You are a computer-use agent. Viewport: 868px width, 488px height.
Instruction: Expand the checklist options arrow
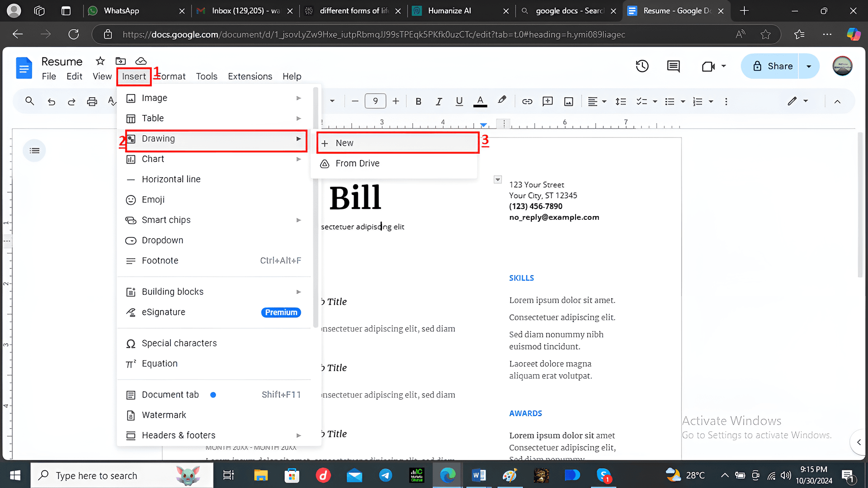655,102
